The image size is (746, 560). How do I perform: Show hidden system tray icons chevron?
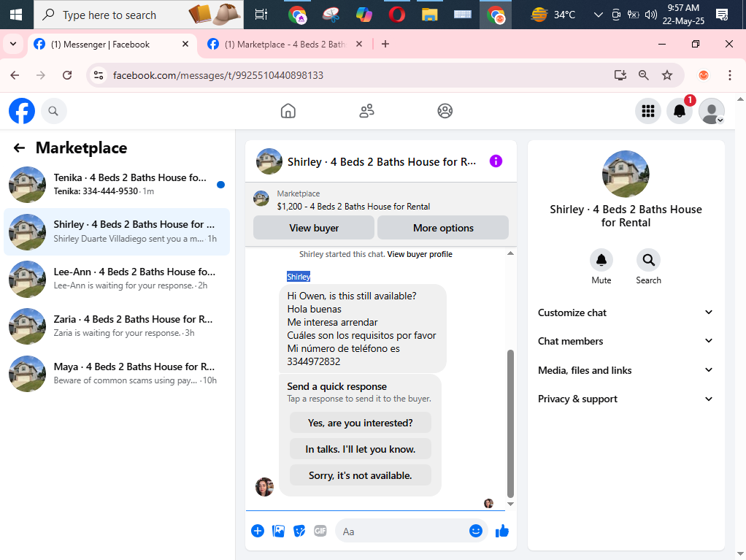pyautogui.click(x=599, y=15)
